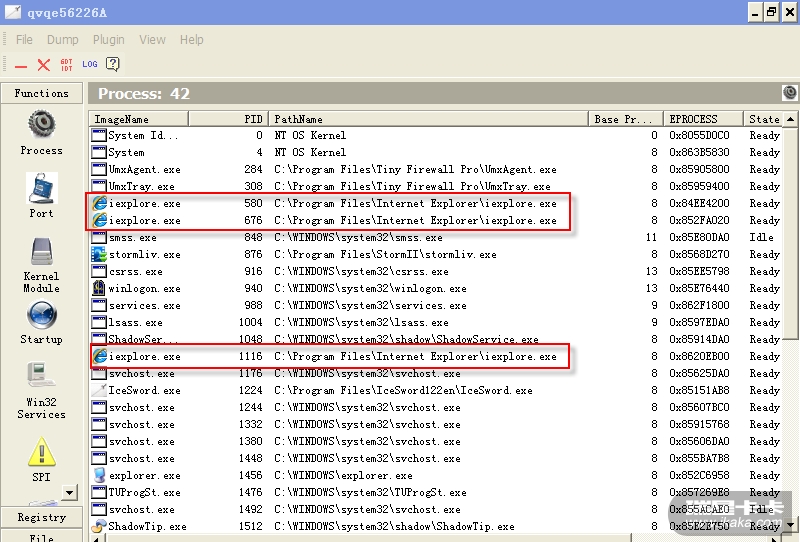Image resolution: width=800 pixels, height=542 pixels.
Task: Sort by Base Priority column header
Action: click(626, 119)
